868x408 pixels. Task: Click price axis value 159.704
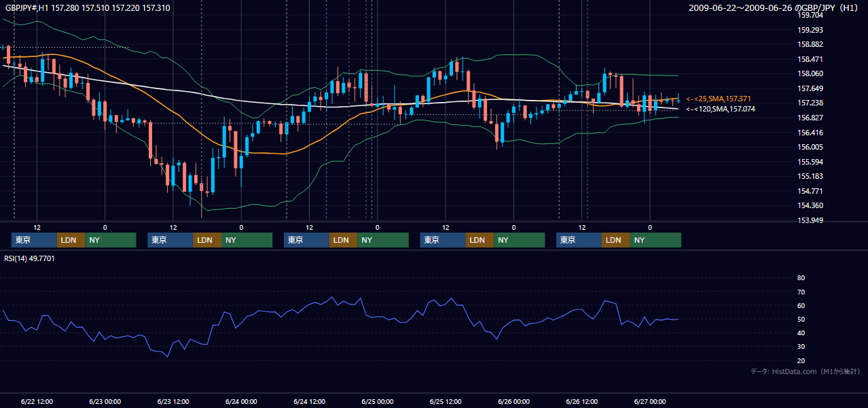pos(810,15)
